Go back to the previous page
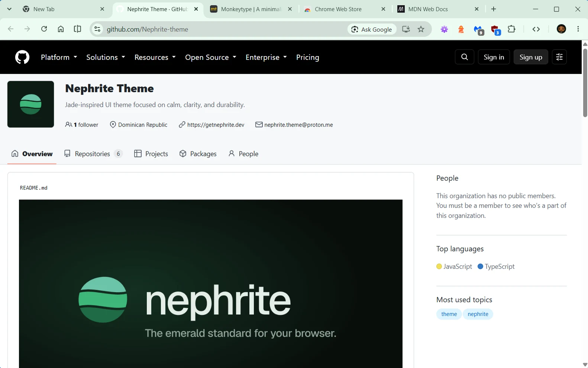 coord(10,29)
